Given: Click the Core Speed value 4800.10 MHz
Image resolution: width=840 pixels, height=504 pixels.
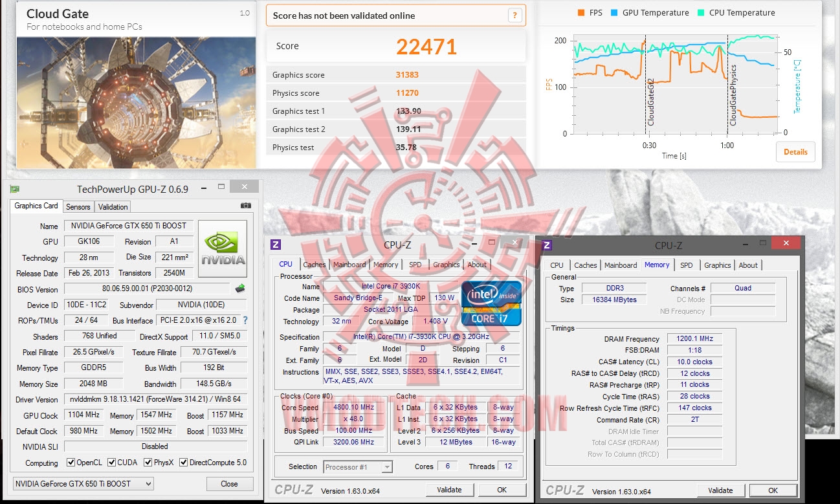Looking at the screenshot, I should 355,408.
